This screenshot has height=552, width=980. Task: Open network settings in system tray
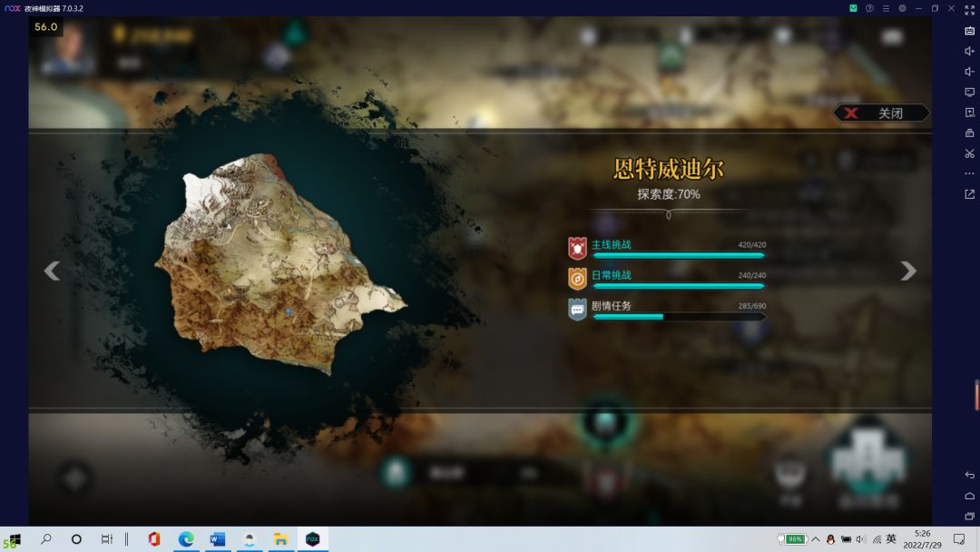pyautogui.click(x=877, y=539)
